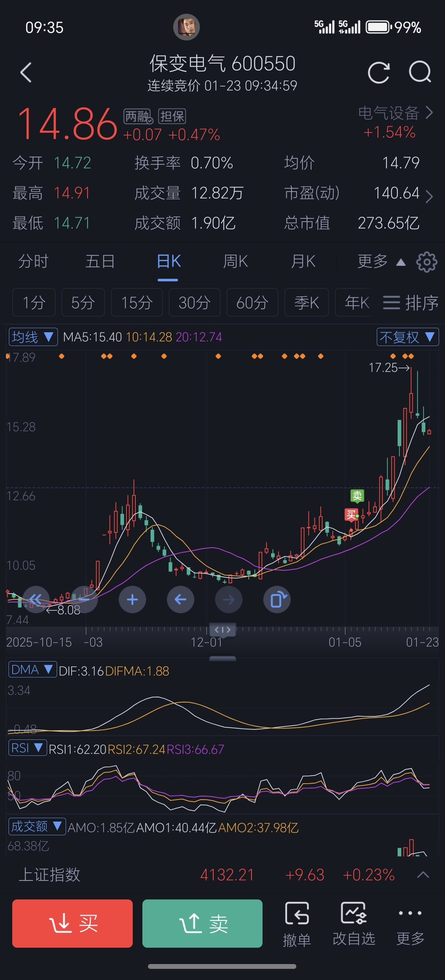Open the 均线 indicator dropdown
The height and width of the screenshot is (980, 445).
coord(33,337)
